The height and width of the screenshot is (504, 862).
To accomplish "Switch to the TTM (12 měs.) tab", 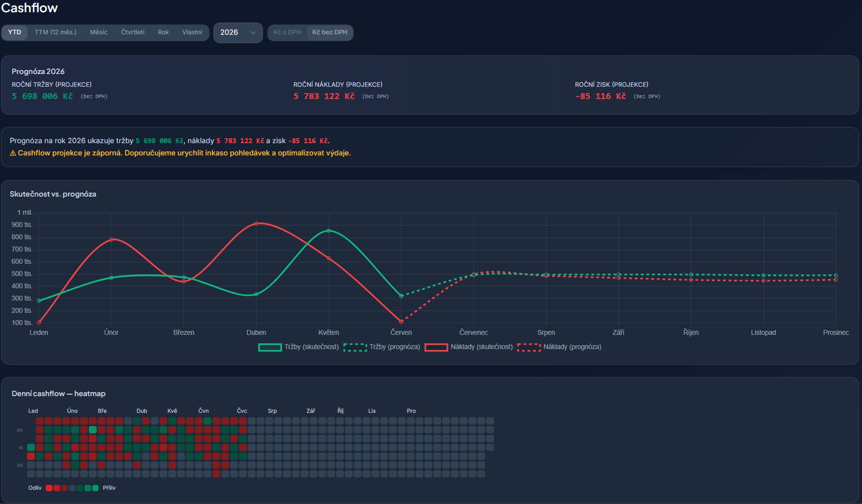I will click(x=55, y=32).
